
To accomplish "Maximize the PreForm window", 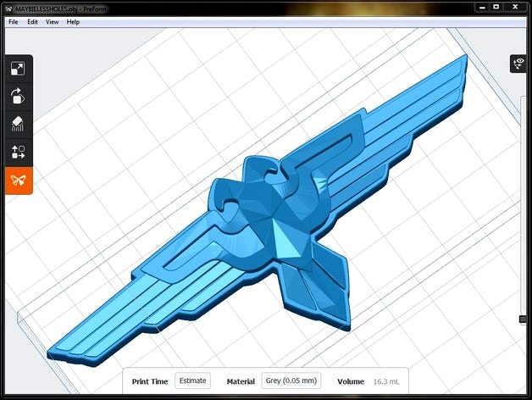I will 496,7.
